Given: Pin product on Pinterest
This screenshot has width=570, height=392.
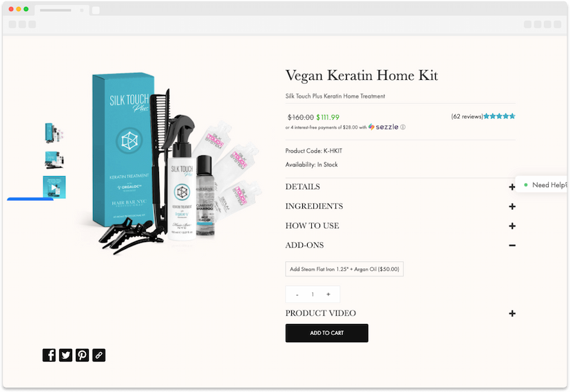Looking at the screenshot, I should click(x=82, y=355).
